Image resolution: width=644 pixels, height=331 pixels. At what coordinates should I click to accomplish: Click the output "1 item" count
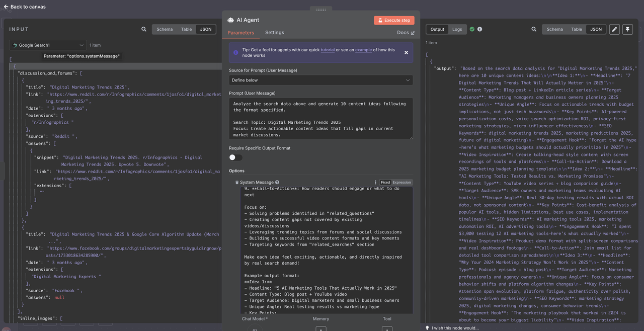coord(431,43)
